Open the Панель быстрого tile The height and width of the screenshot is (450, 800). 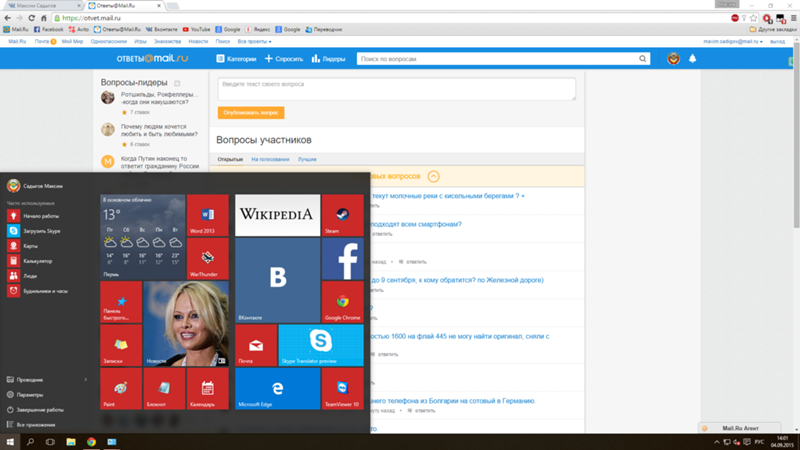pos(121,302)
